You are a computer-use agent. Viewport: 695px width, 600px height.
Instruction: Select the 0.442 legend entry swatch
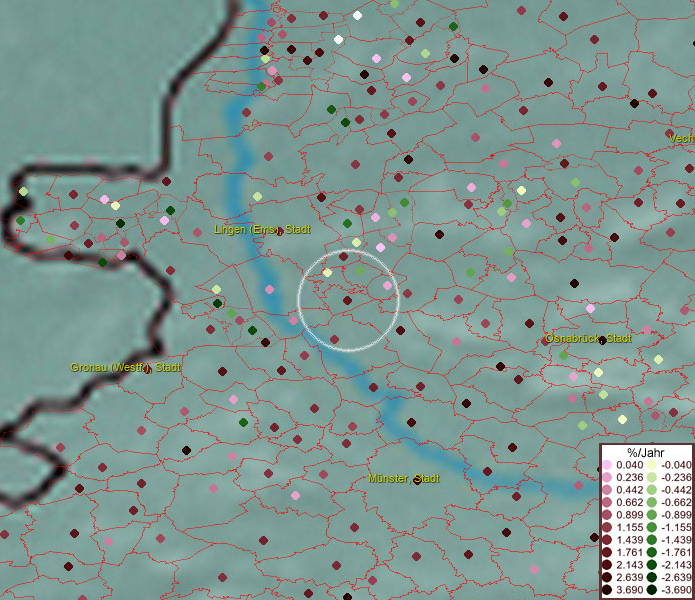click(x=607, y=490)
